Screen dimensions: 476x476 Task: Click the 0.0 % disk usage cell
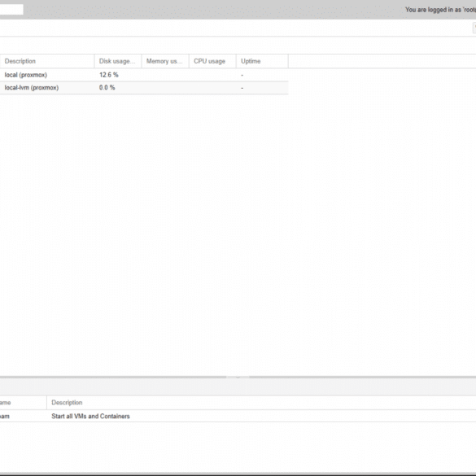[107, 88]
